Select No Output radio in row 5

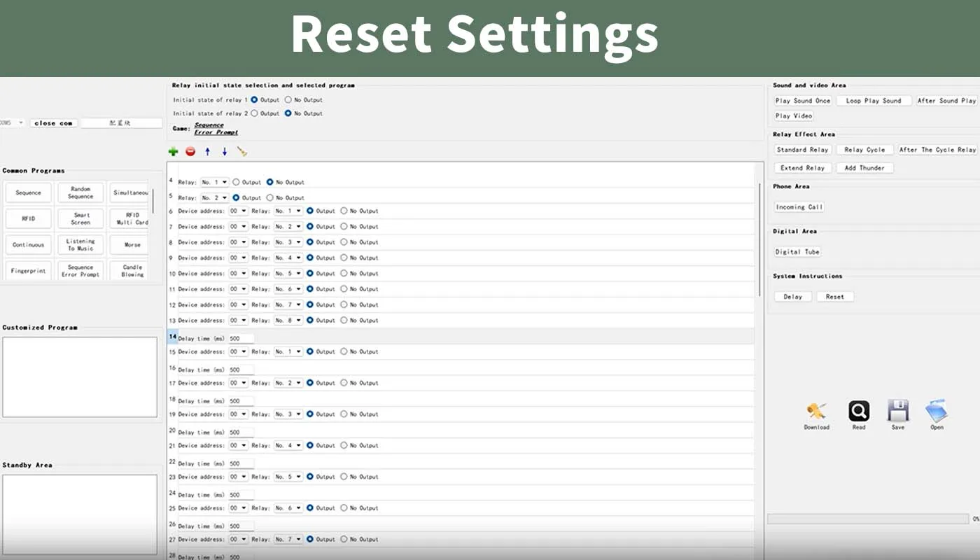click(x=270, y=198)
